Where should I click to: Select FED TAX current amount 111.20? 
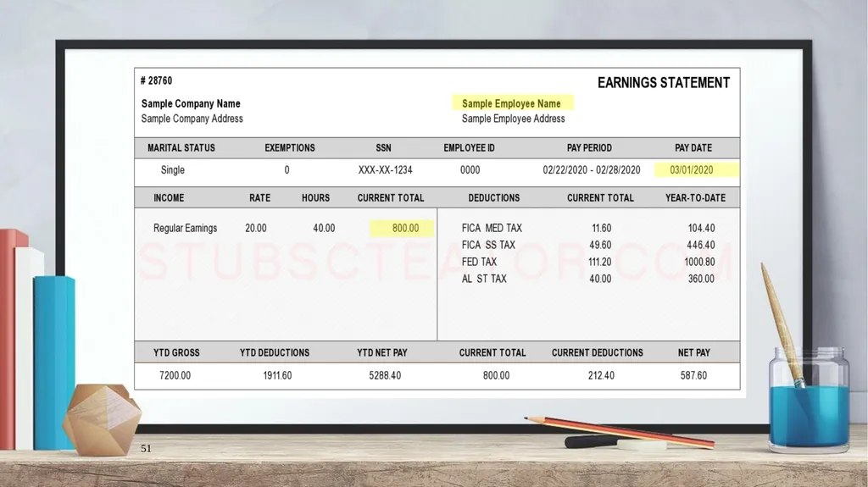coord(600,262)
